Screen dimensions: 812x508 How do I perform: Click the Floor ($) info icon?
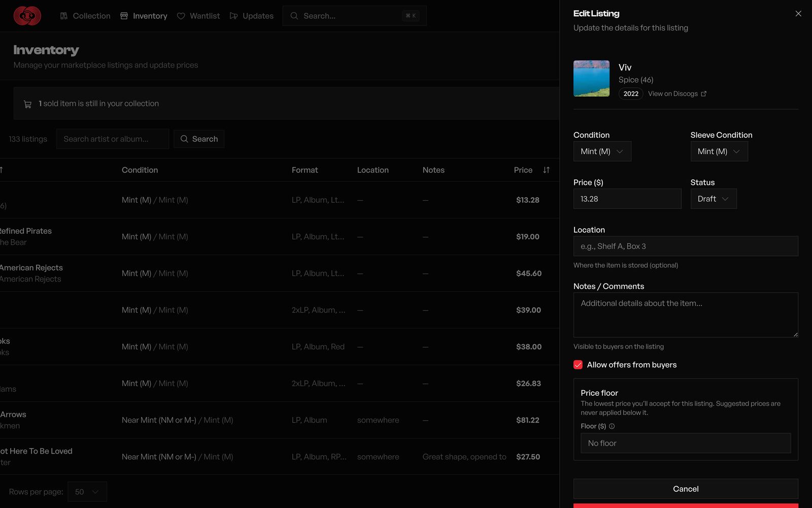612,426
